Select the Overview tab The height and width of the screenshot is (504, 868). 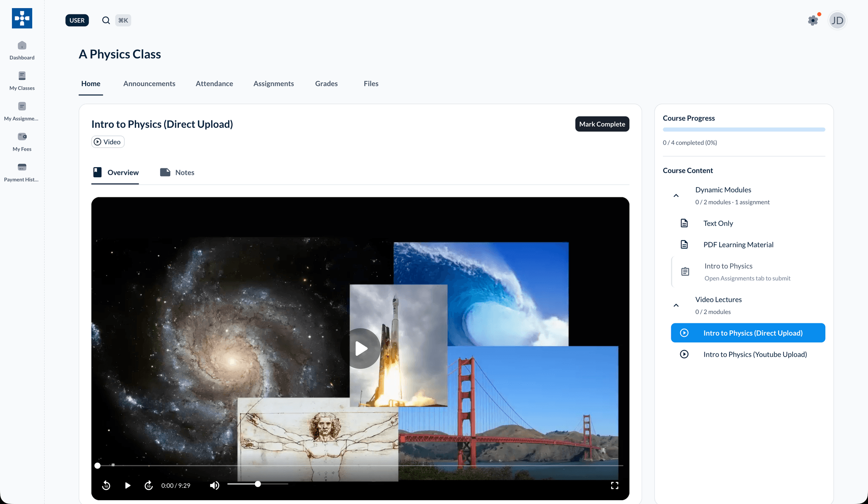[115, 172]
